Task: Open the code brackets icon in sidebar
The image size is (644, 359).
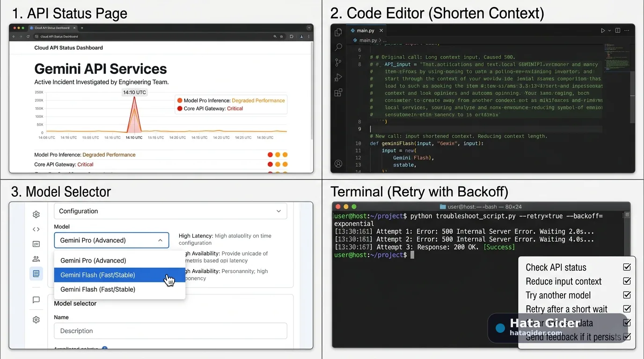Action: click(36, 230)
